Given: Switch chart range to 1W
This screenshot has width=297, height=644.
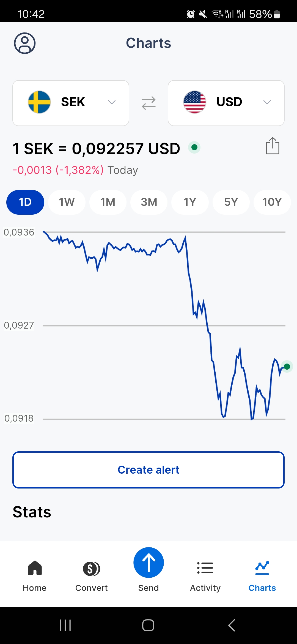Looking at the screenshot, I should pyautogui.click(x=67, y=202).
